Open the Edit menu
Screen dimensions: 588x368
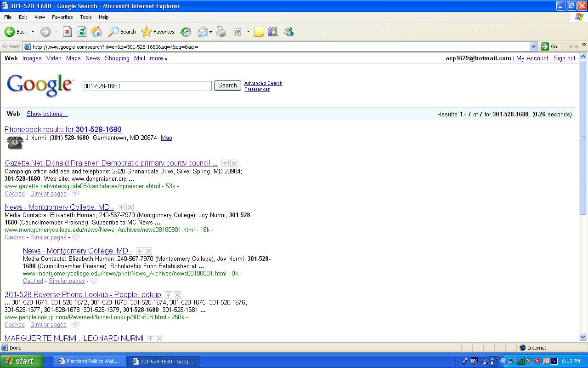[x=23, y=17]
